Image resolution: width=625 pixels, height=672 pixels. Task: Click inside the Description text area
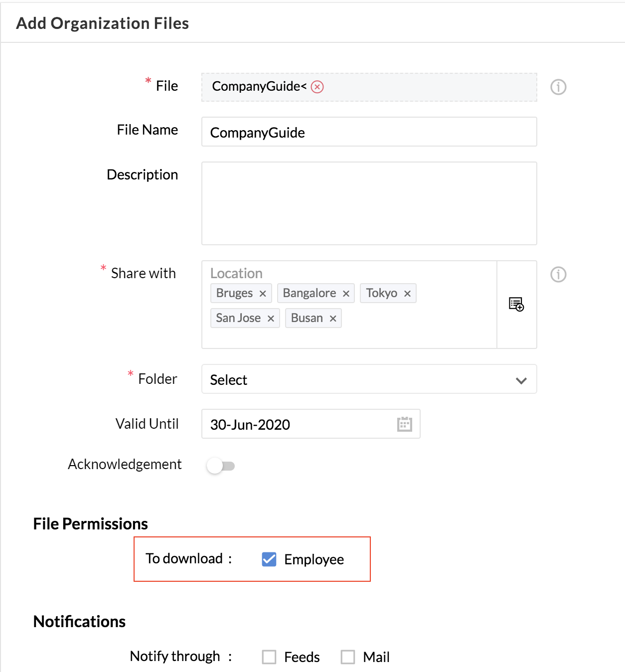369,203
